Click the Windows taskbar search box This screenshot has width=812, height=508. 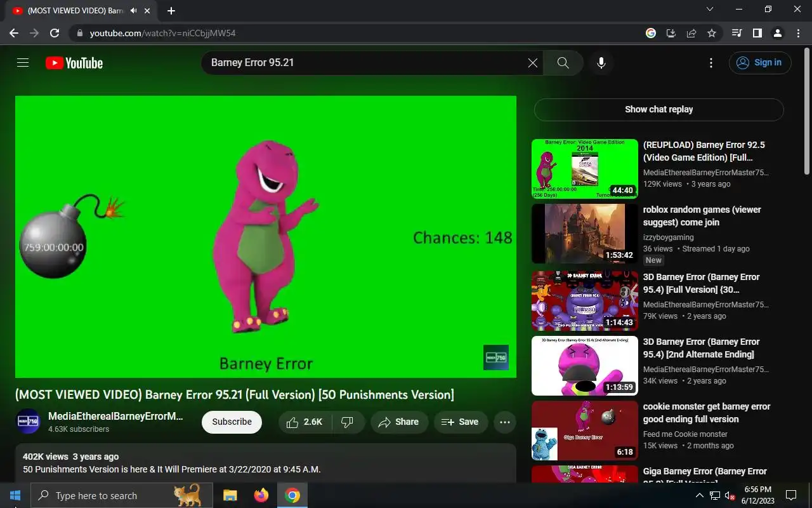[122, 495]
